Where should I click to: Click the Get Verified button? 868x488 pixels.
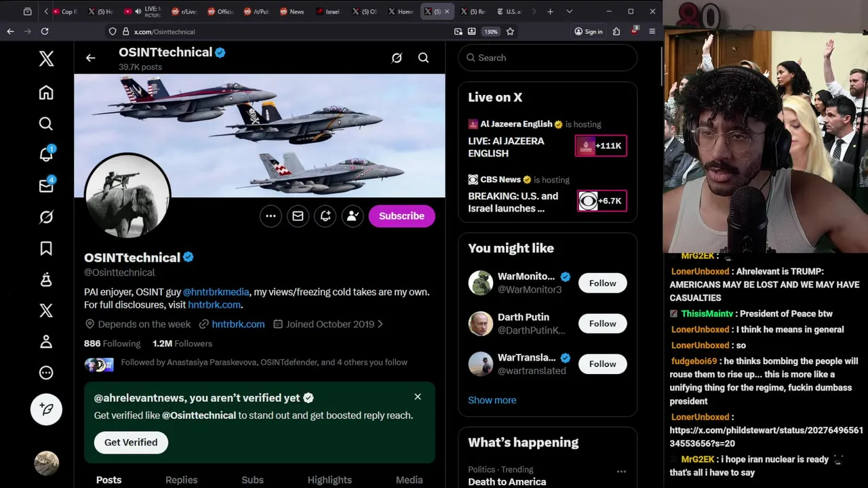coord(131,443)
